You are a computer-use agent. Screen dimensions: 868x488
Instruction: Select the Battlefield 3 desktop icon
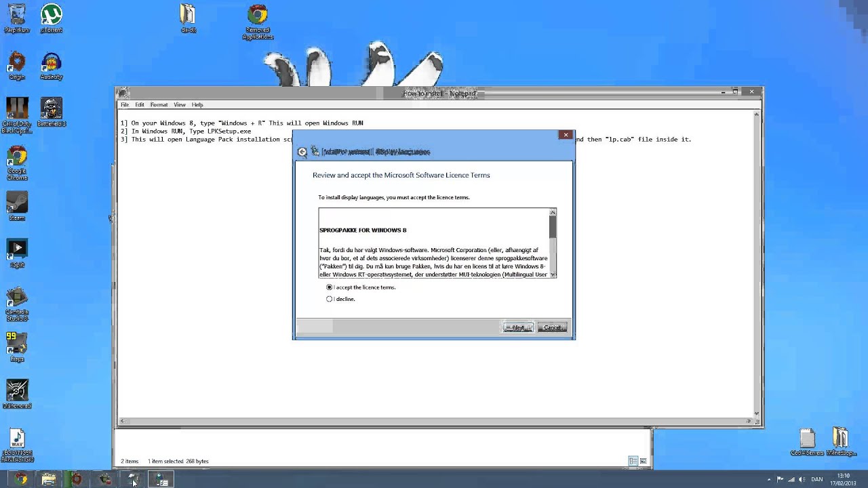coord(51,113)
